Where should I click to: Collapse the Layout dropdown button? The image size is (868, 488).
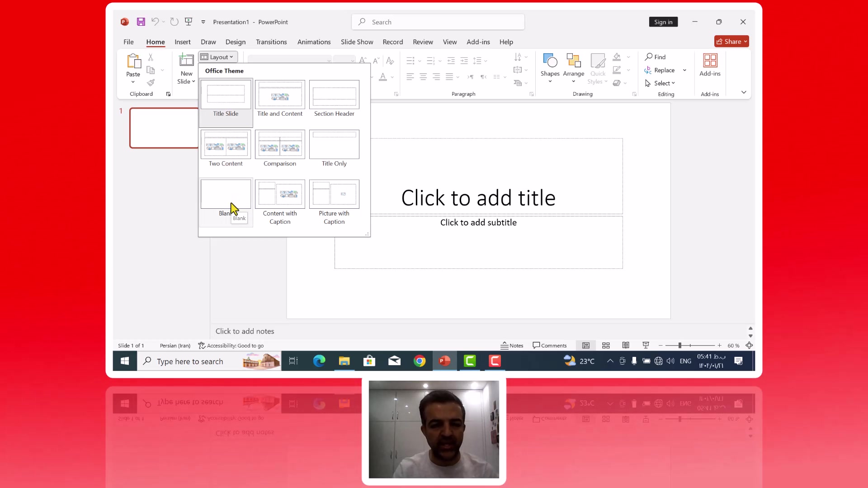(217, 57)
